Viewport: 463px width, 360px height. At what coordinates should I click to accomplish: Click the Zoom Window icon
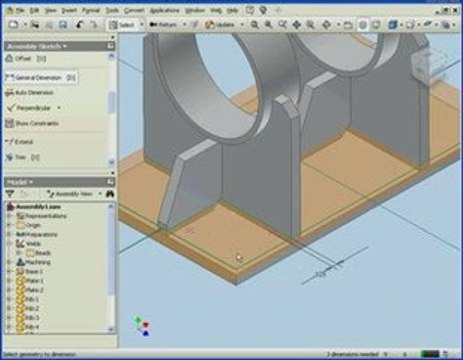[x=268, y=25]
